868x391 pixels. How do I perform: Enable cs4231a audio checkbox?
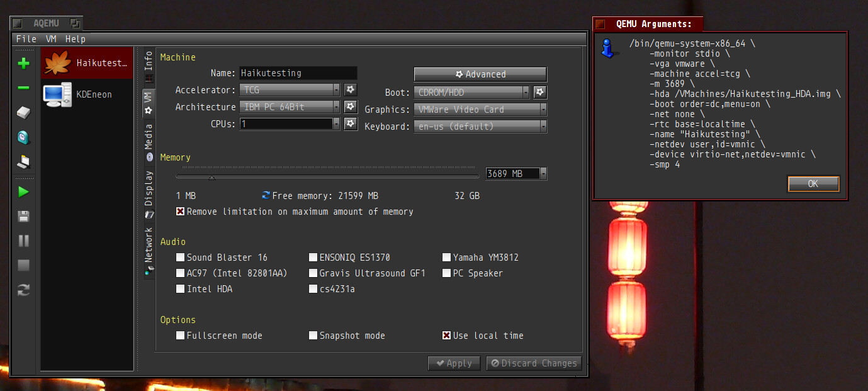tap(313, 288)
